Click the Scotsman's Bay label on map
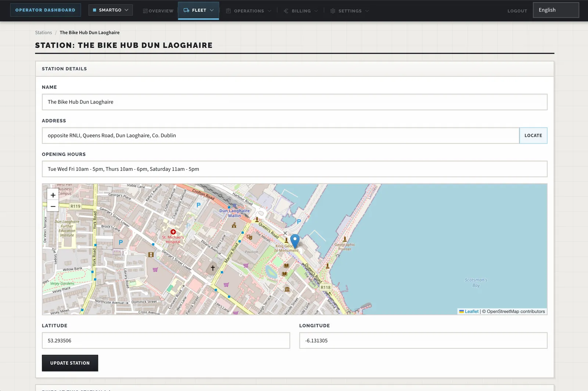The width and height of the screenshot is (588, 391). [476, 283]
